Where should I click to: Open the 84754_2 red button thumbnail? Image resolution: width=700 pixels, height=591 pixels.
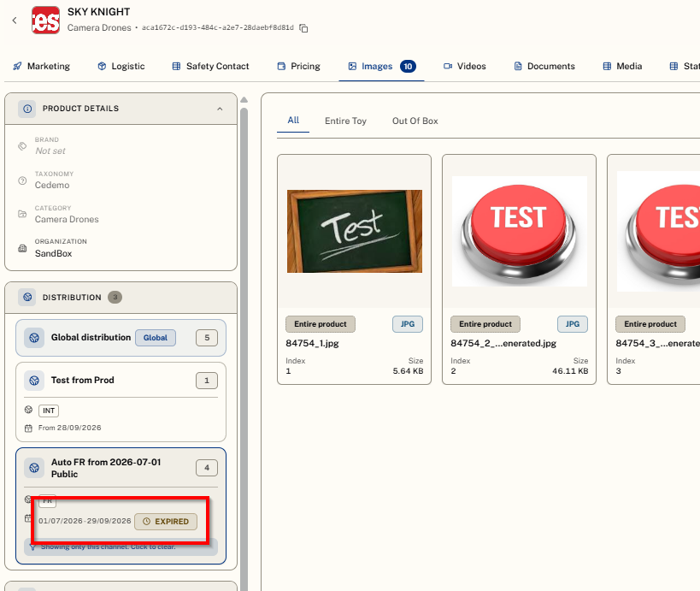pos(519,232)
